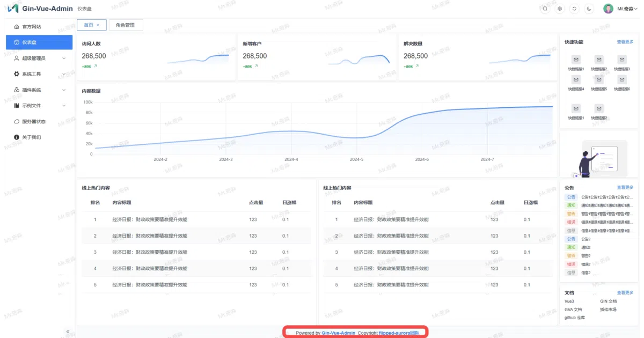Click the 仪表盘 breadcrumb in header

84,9
